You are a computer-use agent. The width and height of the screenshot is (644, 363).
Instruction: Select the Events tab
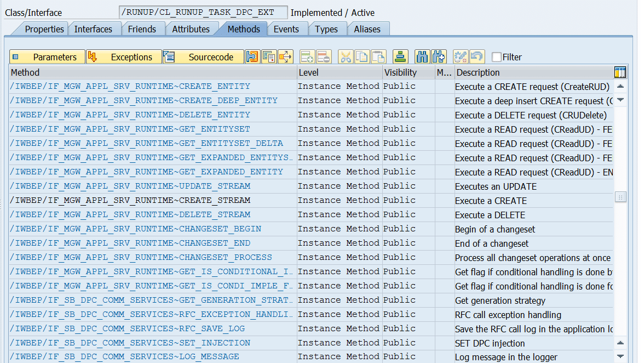coord(286,29)
